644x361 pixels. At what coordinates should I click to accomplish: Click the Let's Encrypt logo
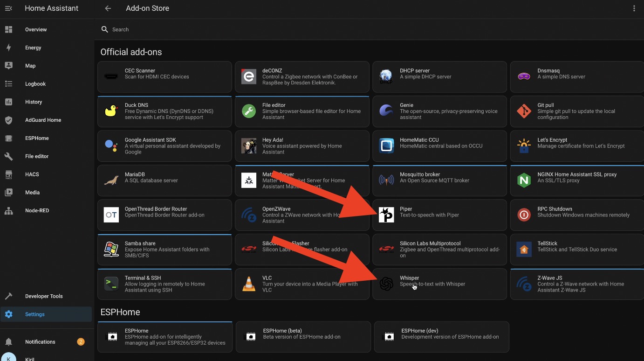524,146
